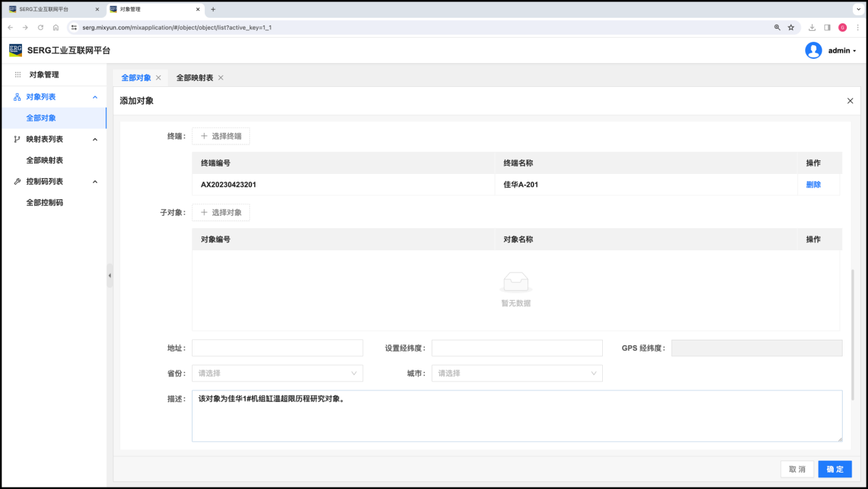868x489 pixels.
Task: Open the browser downloads icon
Action: coord(812,27)
